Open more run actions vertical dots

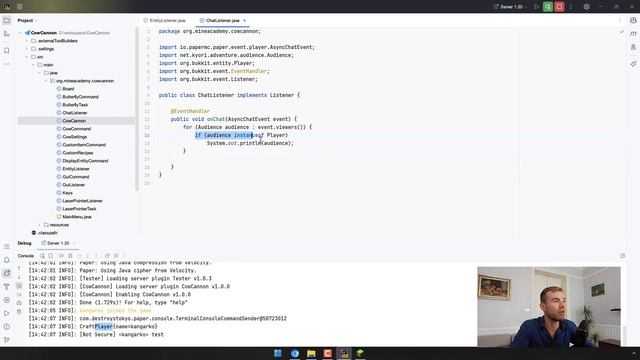pyautogui.click(x=571, y=7)
